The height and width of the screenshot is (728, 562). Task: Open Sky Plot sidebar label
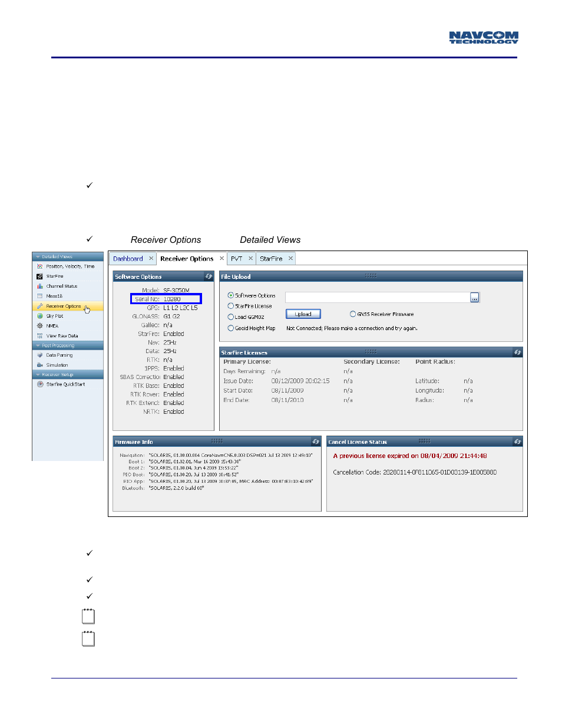point(55,317)
